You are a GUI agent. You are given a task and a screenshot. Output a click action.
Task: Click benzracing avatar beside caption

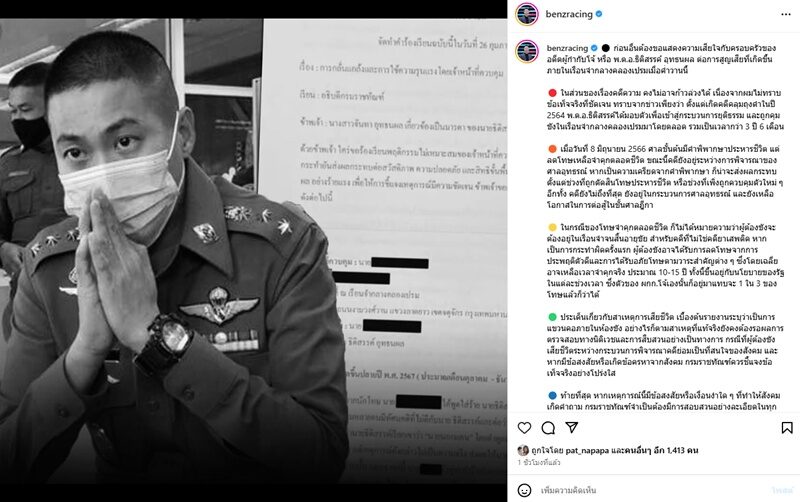[527, 53]
